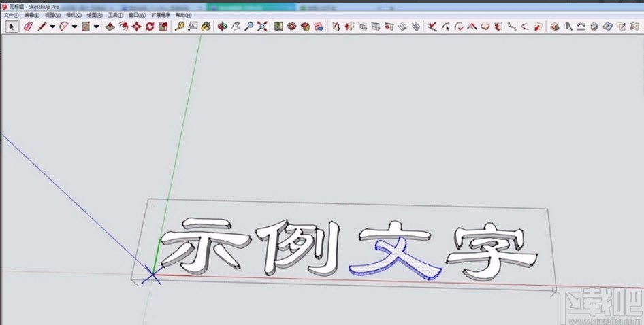This screenshot has height=325, width=644.
Task: Activate the Offset tool
Action: [123, 27]
